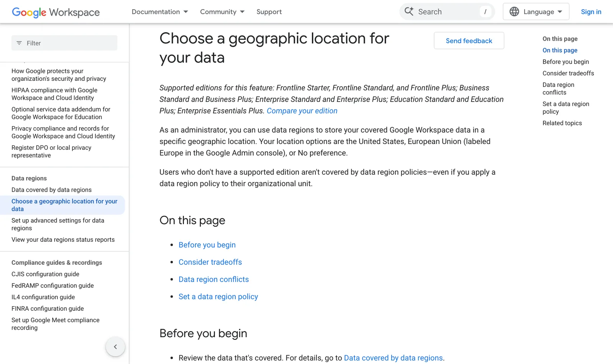Click the filter lines icon in sidebar

coord(19,43)
